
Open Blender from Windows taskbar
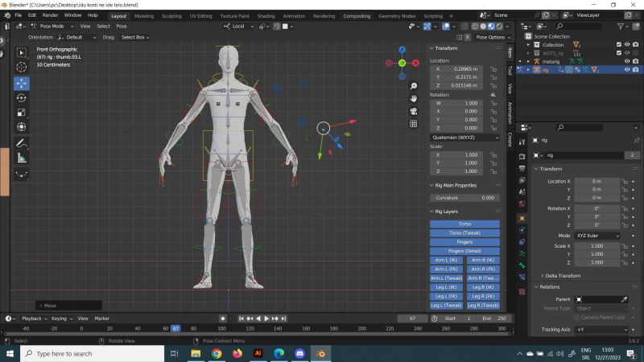click(x=320, y=353)
